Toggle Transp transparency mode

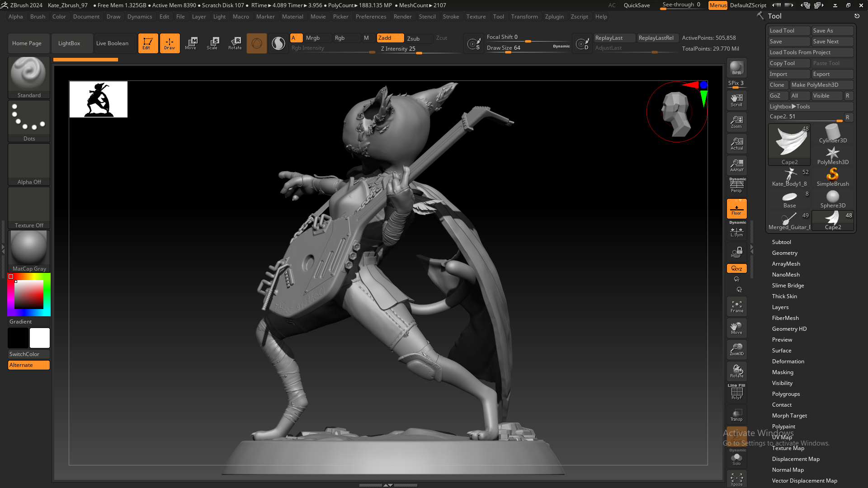[x=736, y=415]
